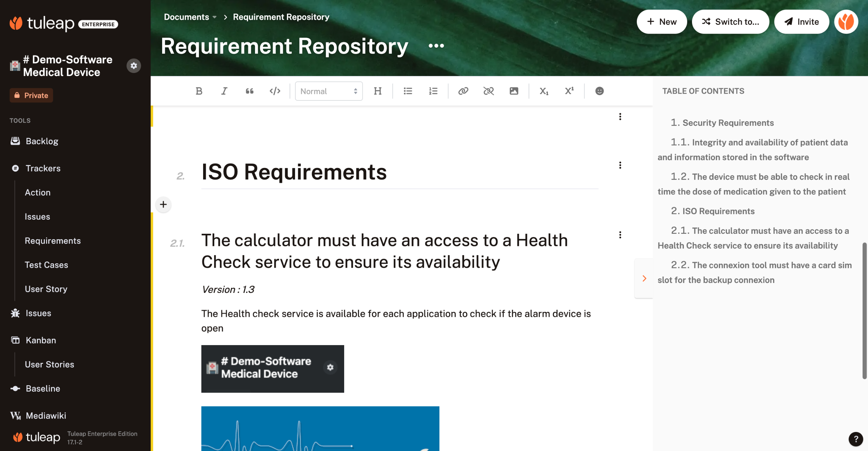Open Backlog in sidebar
This screenshot has width=868, height=451.
pyautogui.click(x=42, y=141)
